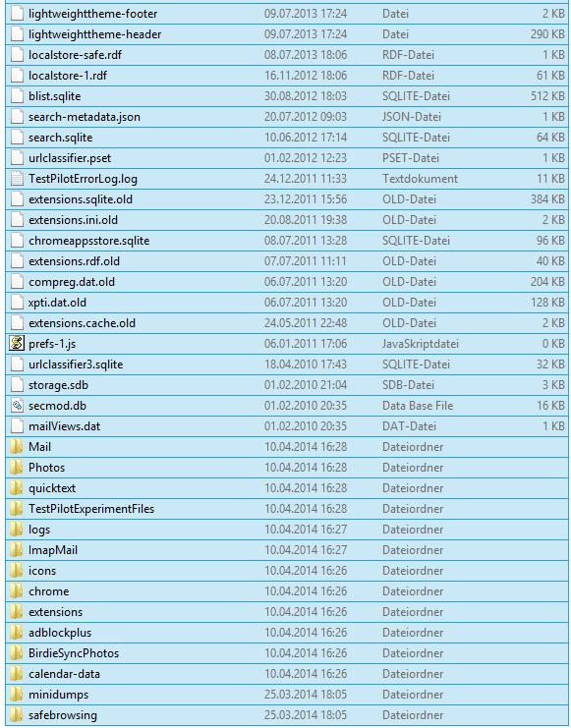The image size is (571, 728).
Task: Select the safebrowsing folder icon
Action: (17, 715)
